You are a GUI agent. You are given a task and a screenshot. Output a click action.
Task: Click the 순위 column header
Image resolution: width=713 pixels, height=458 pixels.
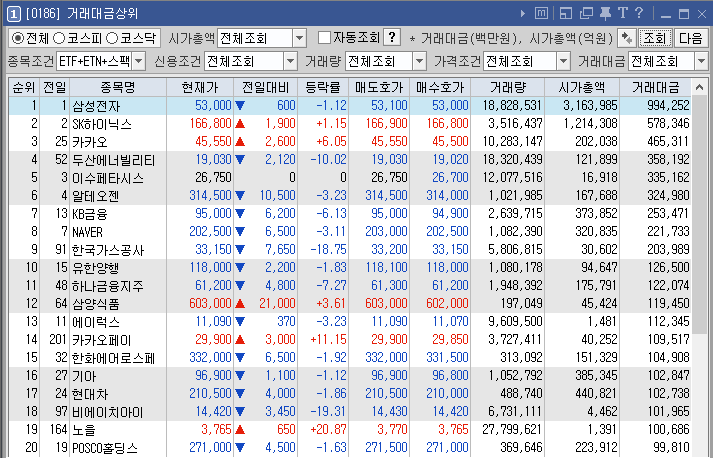coord(24,87)
